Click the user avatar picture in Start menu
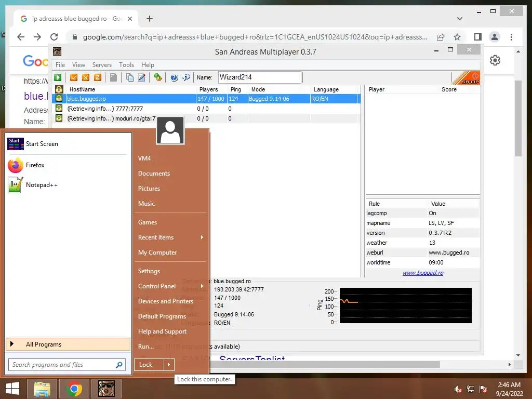 click(170, 131)
